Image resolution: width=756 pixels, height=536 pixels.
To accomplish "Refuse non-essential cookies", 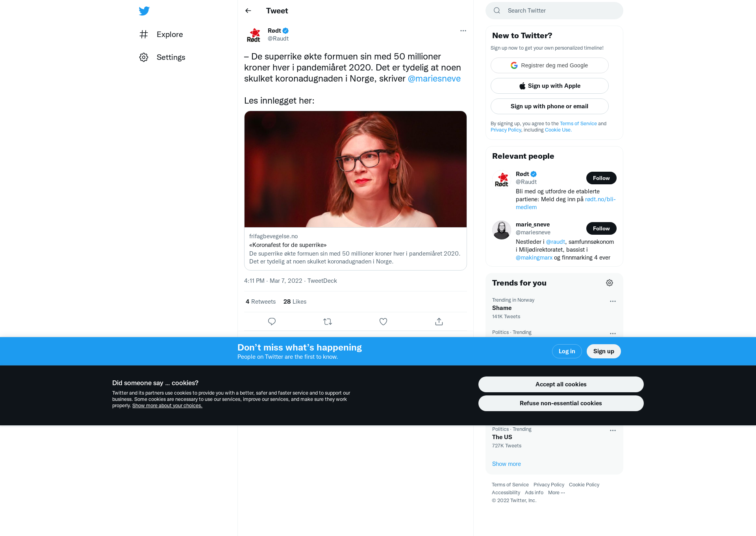I will (561, 403).
